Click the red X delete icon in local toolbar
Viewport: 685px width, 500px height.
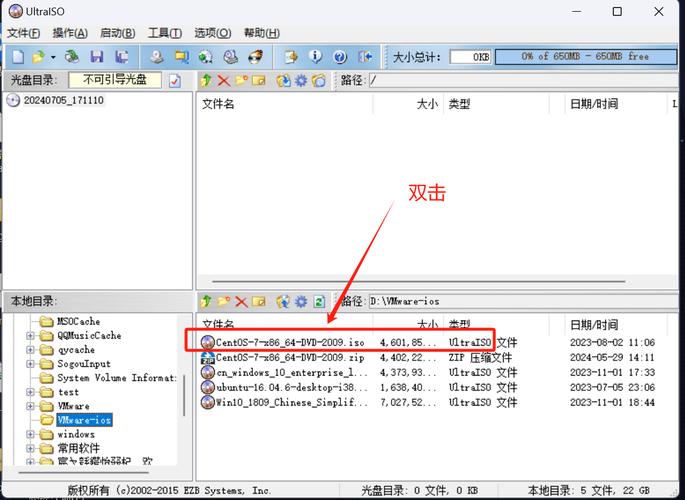click(241, 301)
